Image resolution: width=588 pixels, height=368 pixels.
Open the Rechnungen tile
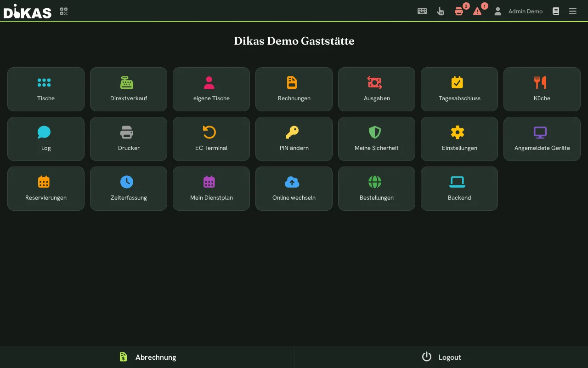(294, 89)
